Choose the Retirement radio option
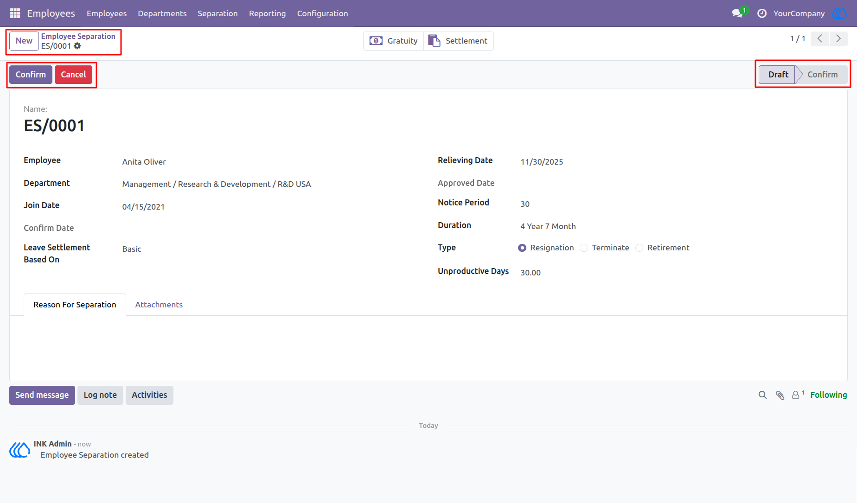Viewport: 857px width, 504px height. point(640,248)
